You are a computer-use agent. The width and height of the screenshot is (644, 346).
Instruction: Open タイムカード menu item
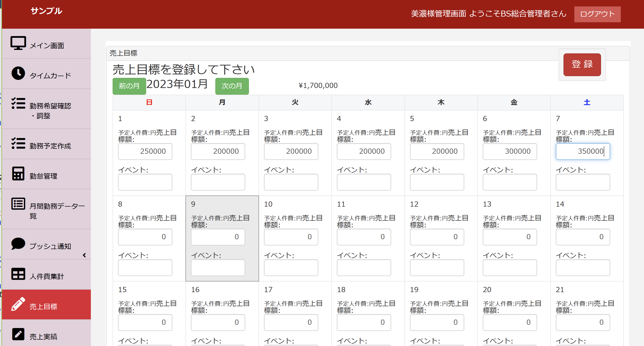pyautogui.click(x=46, y=74)
